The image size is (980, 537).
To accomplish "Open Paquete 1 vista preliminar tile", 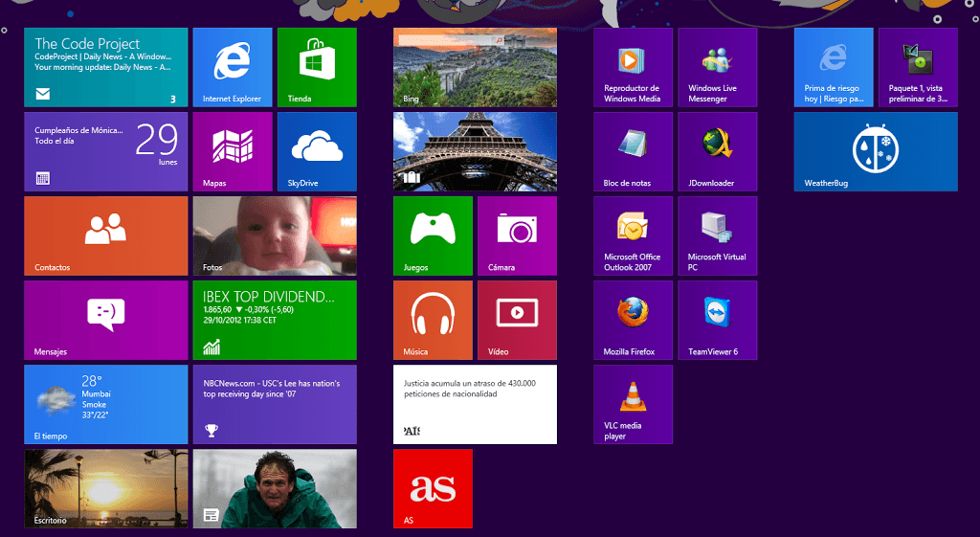I will coord(918,68).
